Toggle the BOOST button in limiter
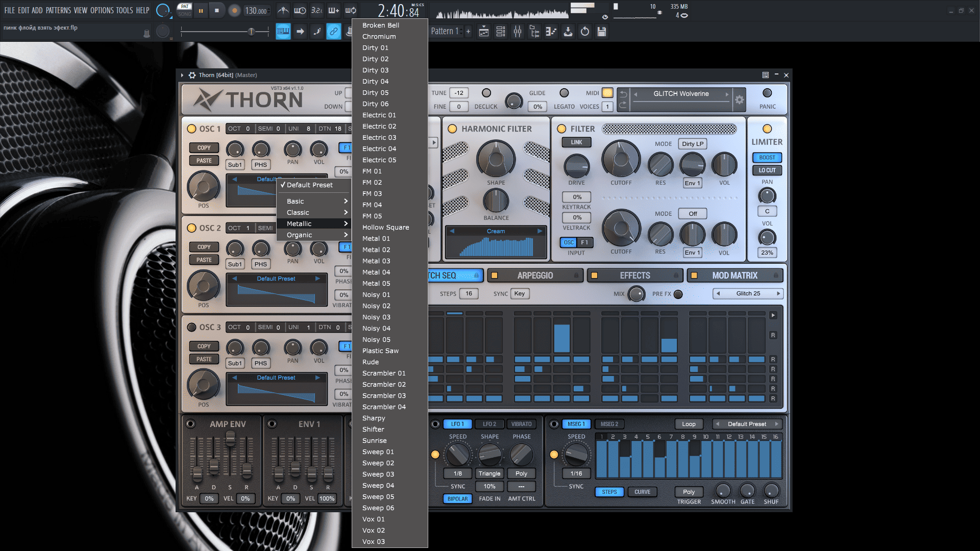The image size is (980, 551). (x=767, y=158)
